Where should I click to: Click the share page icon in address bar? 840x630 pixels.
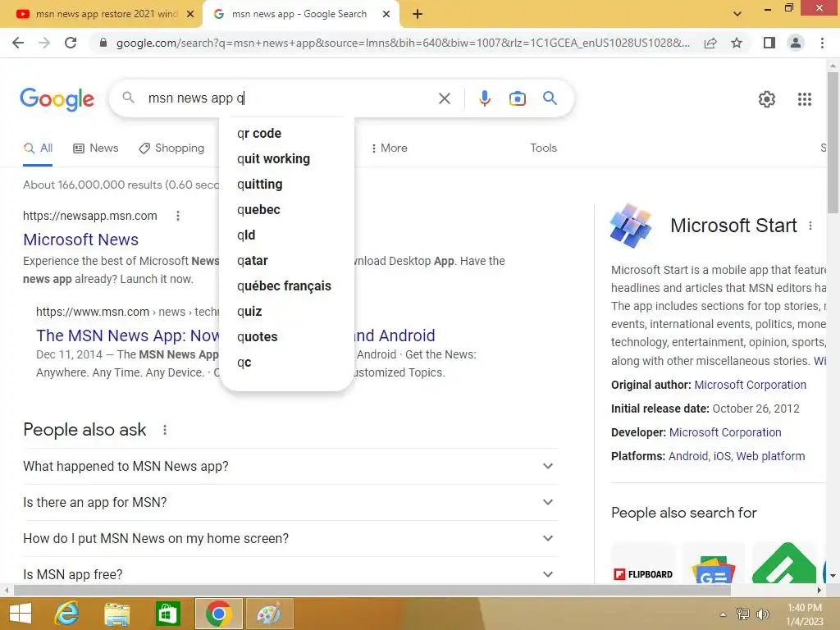pos(710,43)
